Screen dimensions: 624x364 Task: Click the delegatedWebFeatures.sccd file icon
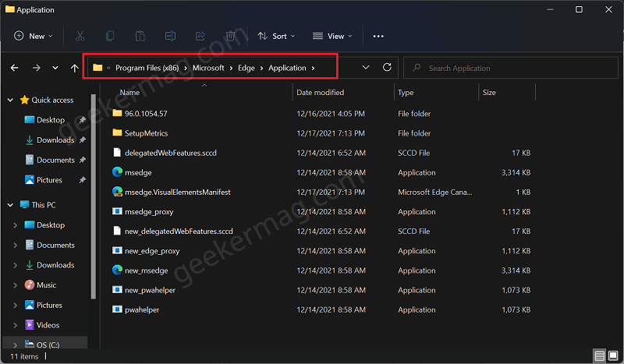click(117, 152)
